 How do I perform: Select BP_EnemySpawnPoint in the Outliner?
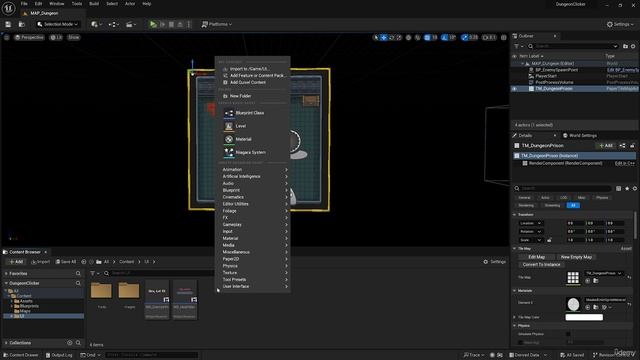click(556, 70)
